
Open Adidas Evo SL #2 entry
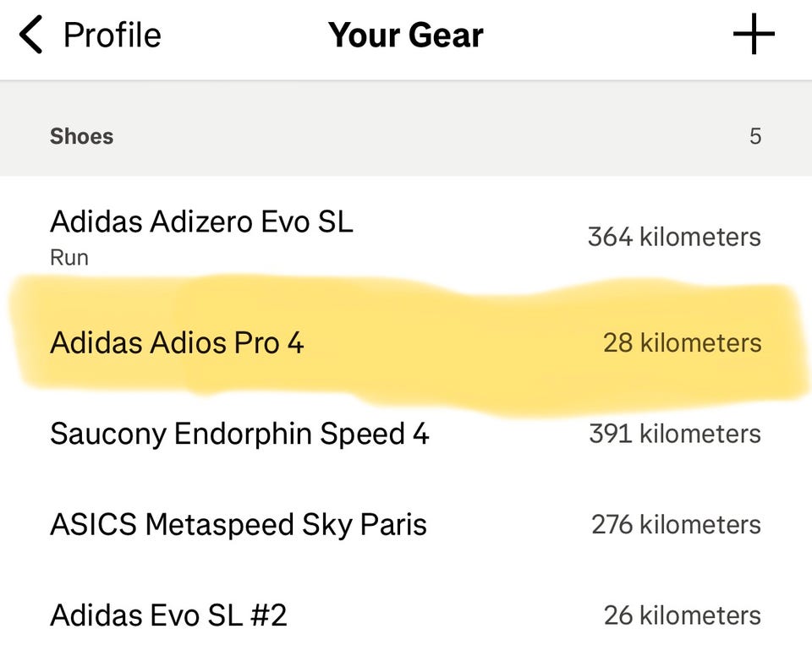coord(168,615)
